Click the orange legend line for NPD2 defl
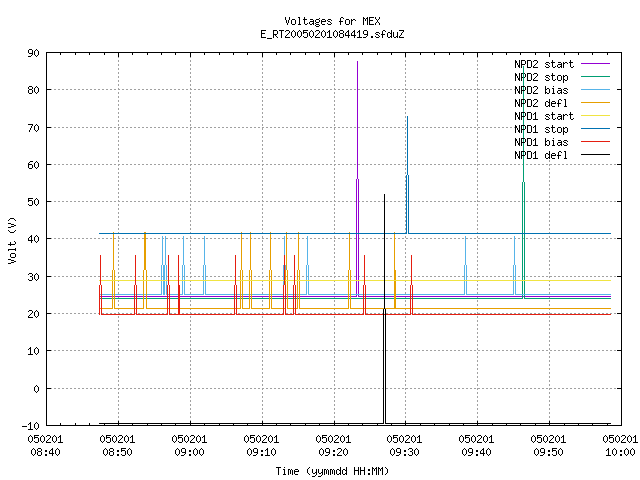The image size is (640, 480). pyautogui.click(x=596, y=103)
